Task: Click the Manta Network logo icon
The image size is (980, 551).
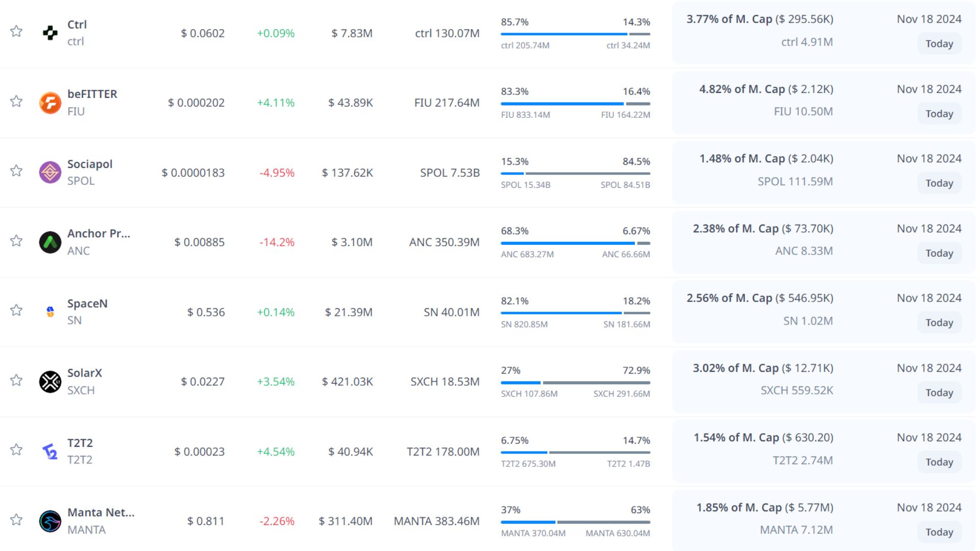Action: click(x=50, y=521)
